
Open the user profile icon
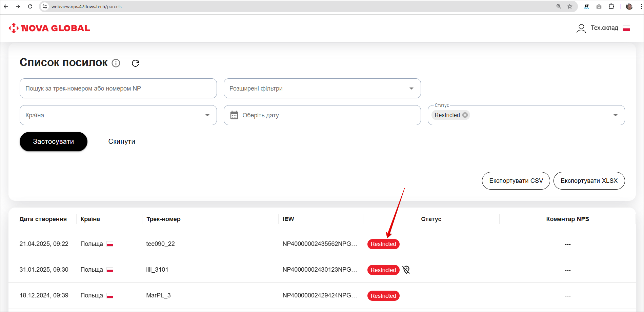pos(581,28)
